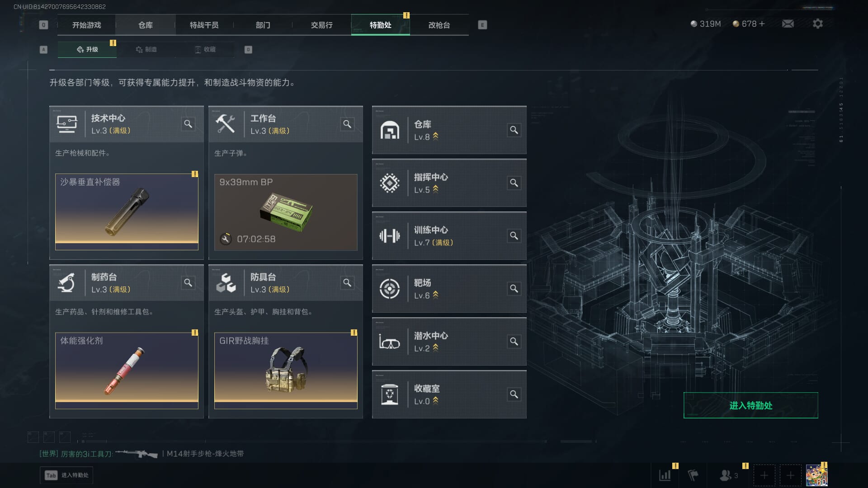This screenshot has height=488, width=868.
Task: Expand the 潜水中心 Lv.2 upgrade row
Action: pyautogui.click(x=449, y=342)
